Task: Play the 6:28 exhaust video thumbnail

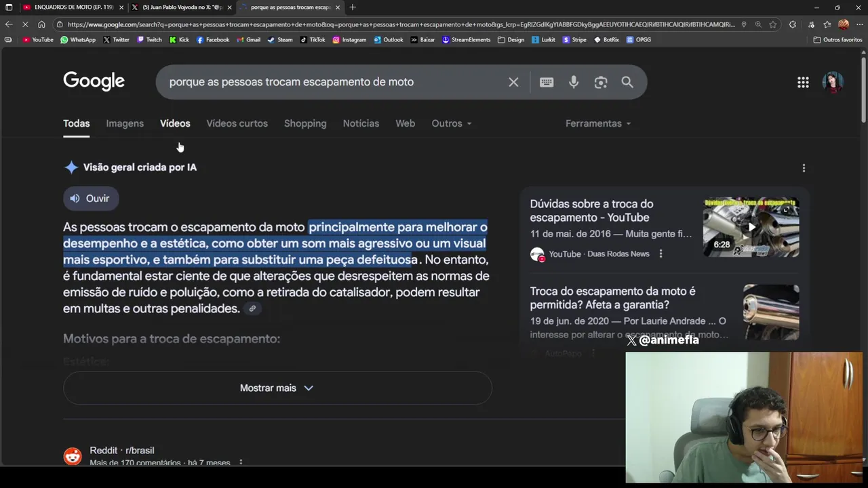Action: pos(751,227)
